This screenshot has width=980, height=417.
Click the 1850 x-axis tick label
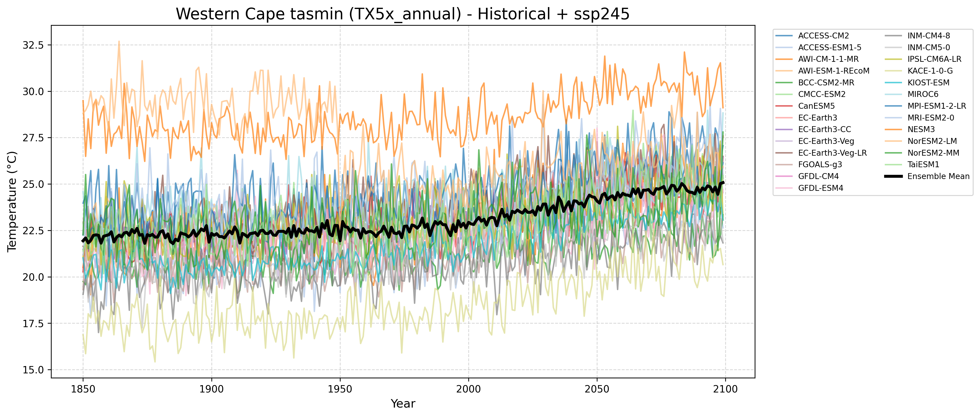point(83,389)
